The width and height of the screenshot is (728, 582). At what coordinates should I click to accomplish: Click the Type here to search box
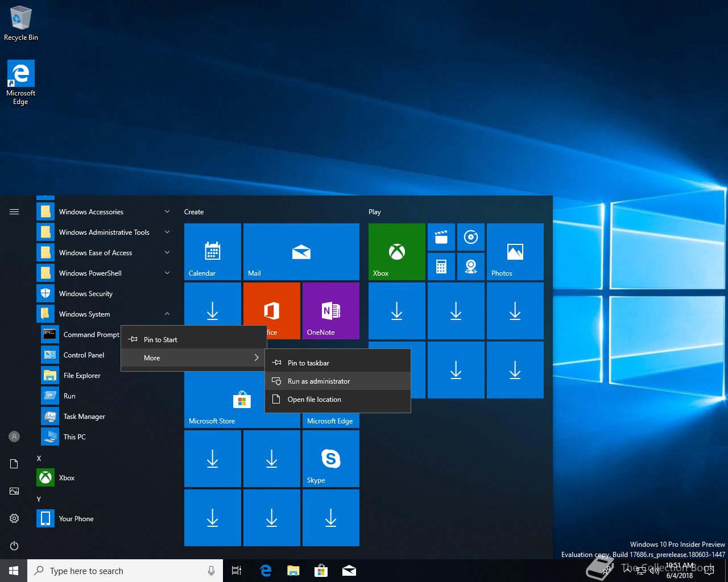[x=125, y=571]
